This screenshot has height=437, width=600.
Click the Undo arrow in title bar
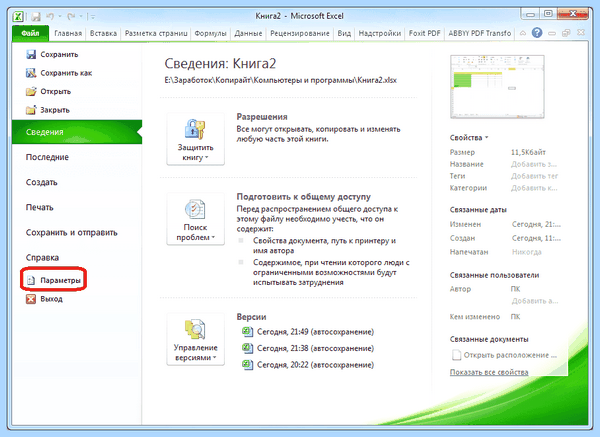50,16
